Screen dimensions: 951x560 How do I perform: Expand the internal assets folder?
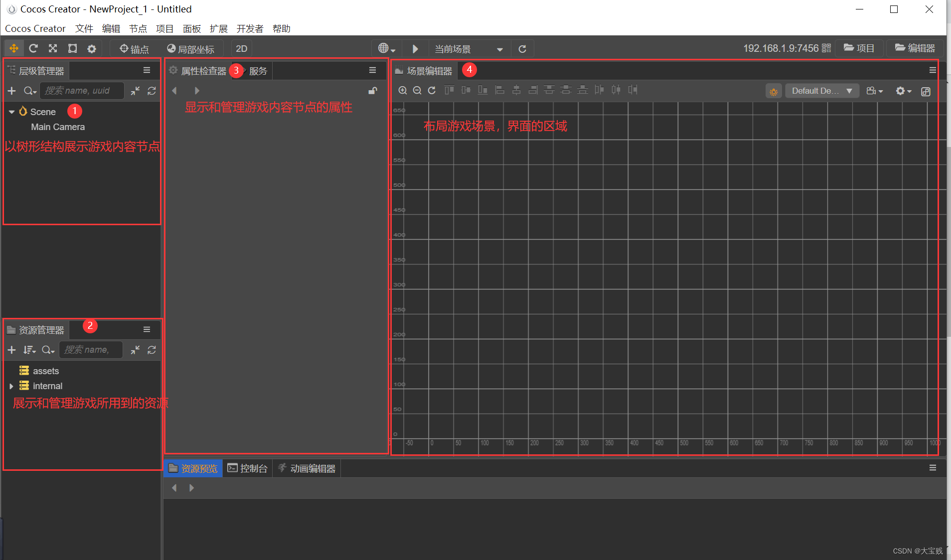(x=11, y=386)
